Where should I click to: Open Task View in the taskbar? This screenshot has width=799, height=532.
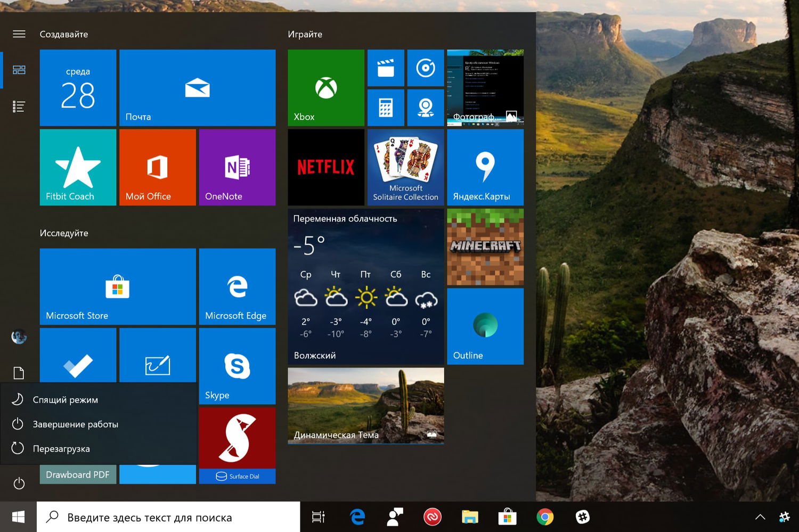(318, 517)
